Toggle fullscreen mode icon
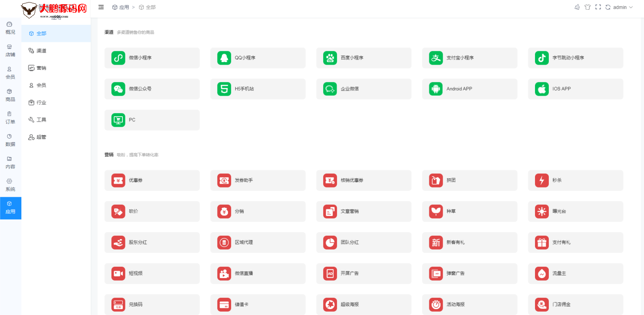Viewport: 644px width, 315px height. tap(598, 7)
